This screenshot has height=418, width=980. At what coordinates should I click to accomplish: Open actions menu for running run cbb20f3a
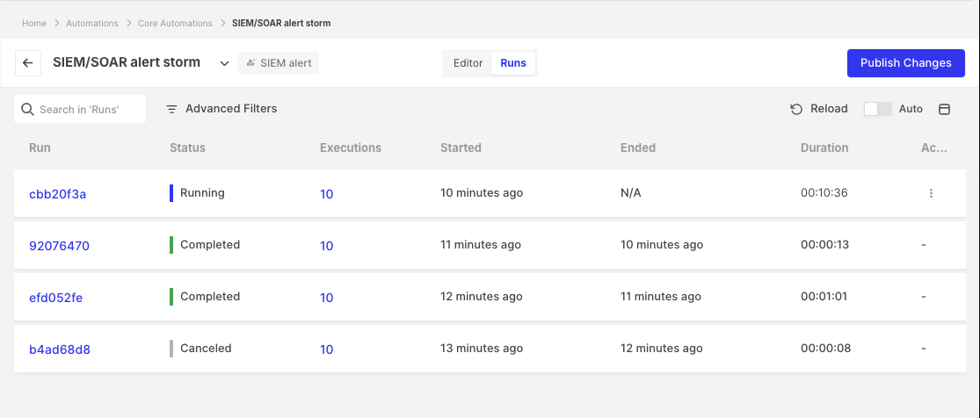tap(932, 194)
